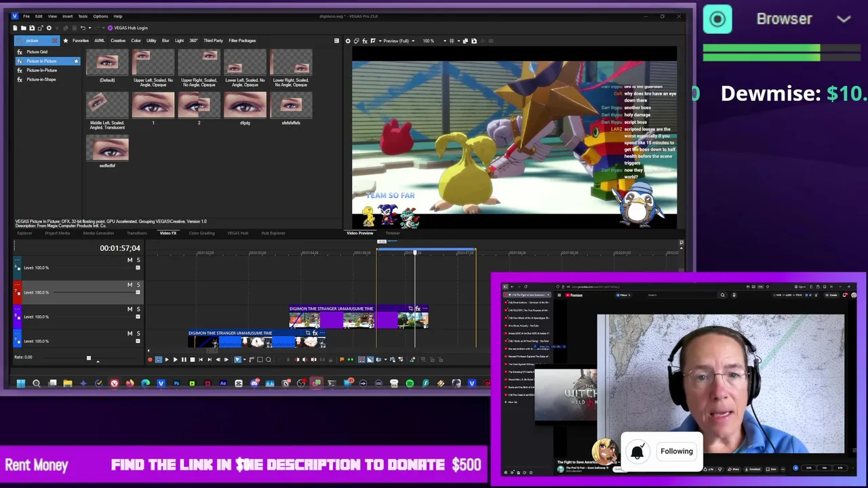
Task: Solo track 9 with its S button
Action: pyautogui.click(x=138, y=333)
